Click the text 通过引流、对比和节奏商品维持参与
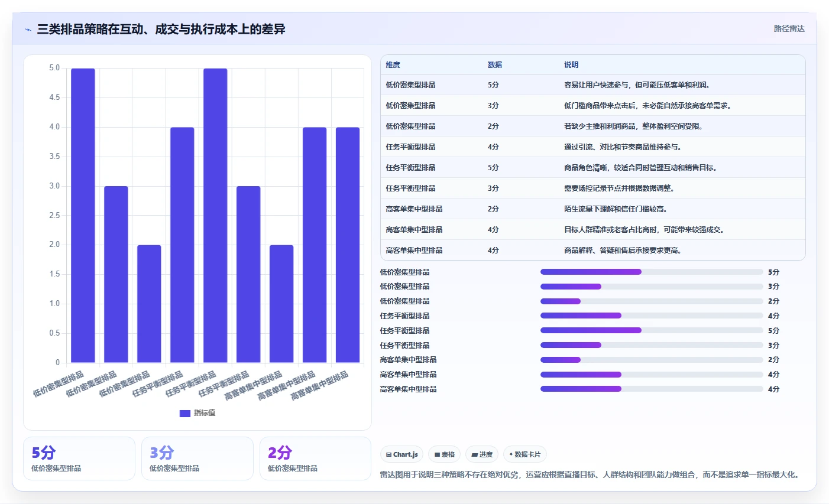The image size is (829, 504). [x=623, y=147]
